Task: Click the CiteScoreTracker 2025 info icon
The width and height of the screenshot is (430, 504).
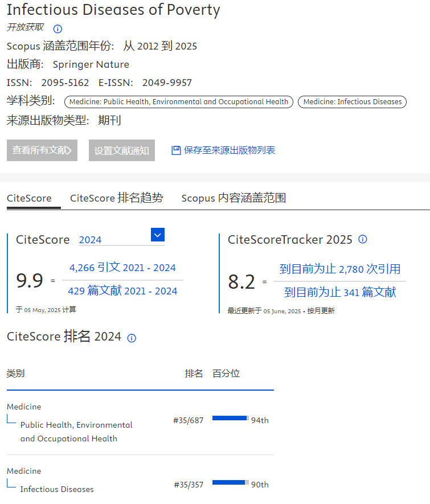Action: [x=363, y=240]
